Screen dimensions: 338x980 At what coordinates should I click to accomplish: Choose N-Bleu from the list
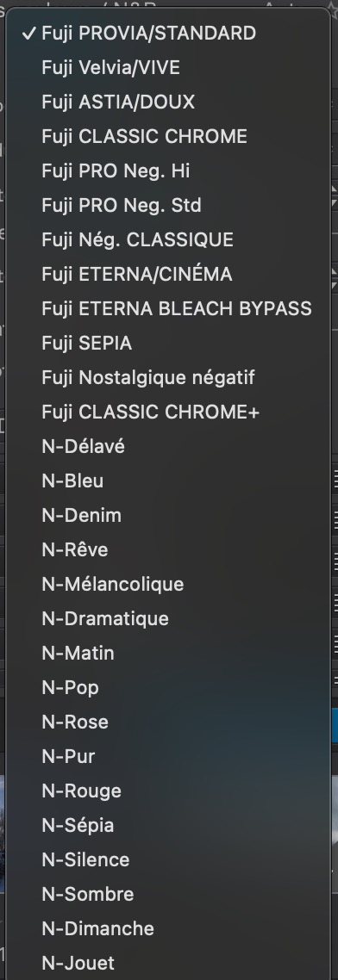(x=168, y=481)
